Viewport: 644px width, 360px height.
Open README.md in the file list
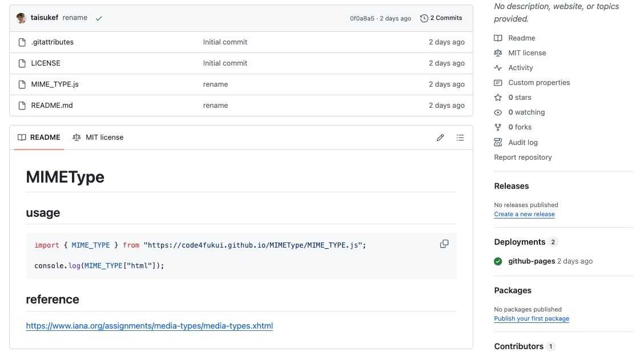coord(52,106)
